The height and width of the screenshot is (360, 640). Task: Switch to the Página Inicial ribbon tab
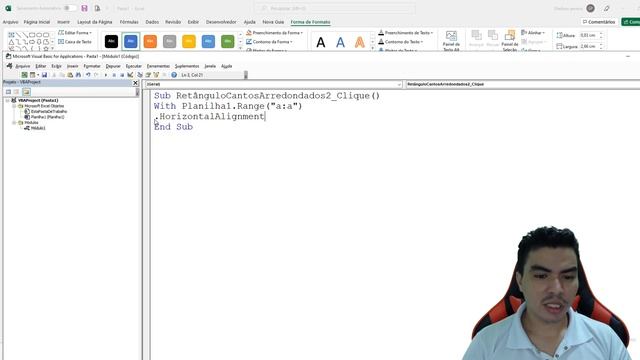[37, 22]
